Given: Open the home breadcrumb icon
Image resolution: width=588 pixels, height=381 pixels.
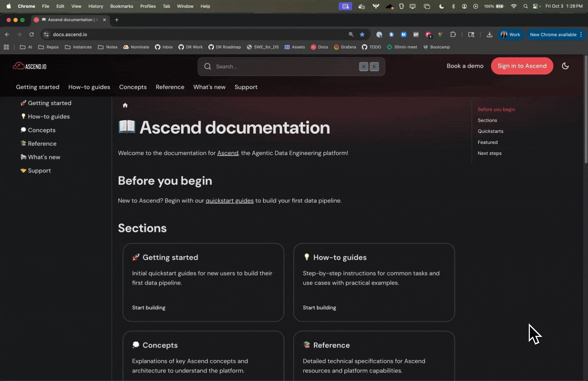Looking at the screenshot, I should tap(125, 105).
